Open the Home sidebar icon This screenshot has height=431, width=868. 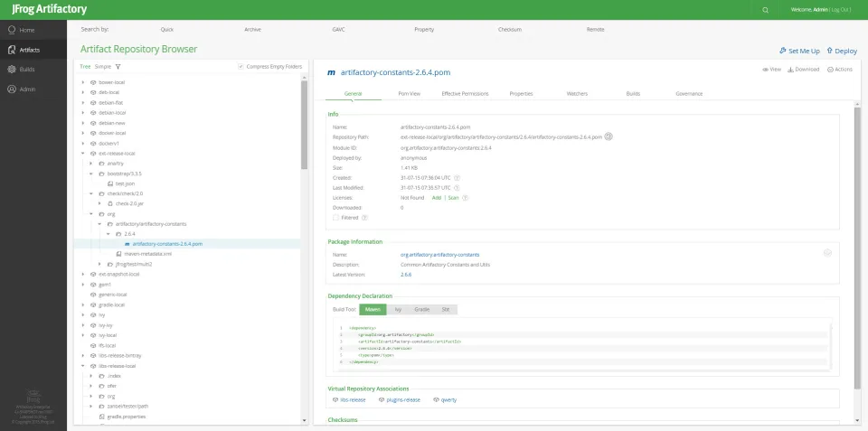point(12,30)
